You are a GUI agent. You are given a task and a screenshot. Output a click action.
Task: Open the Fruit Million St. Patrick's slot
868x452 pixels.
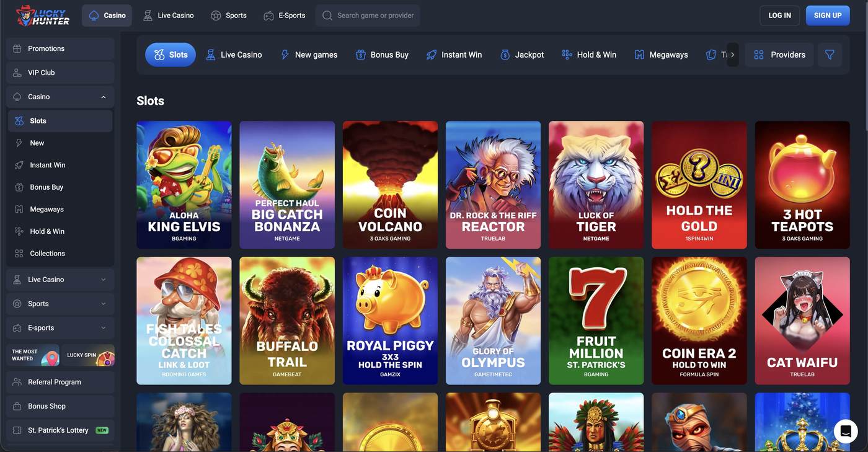point(596,321)
